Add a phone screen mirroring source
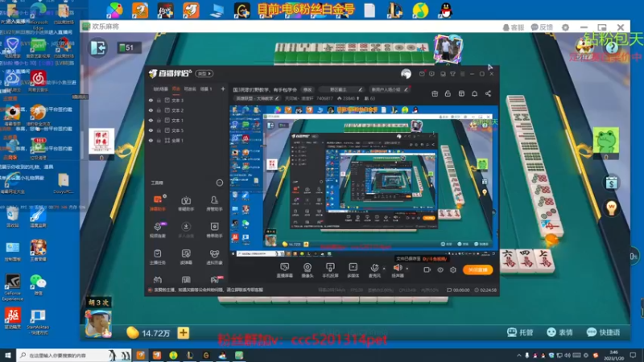The image size is (644, 362). click(x=330, y=270)
